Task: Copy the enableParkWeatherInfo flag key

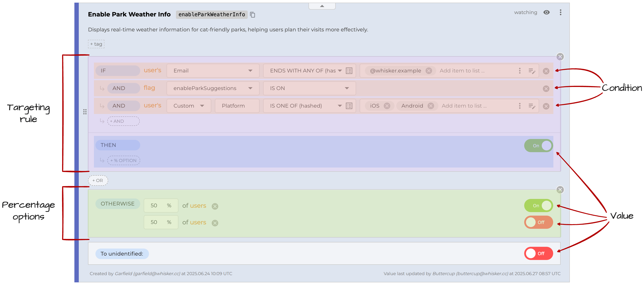Action: click(x=252, y=14)
